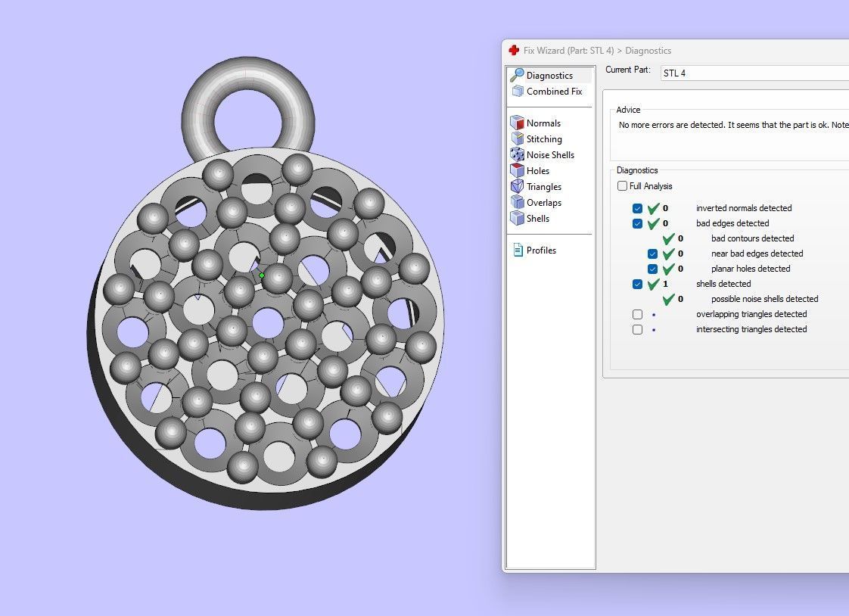Click the green checkmark for bad contours

point(669,238)
